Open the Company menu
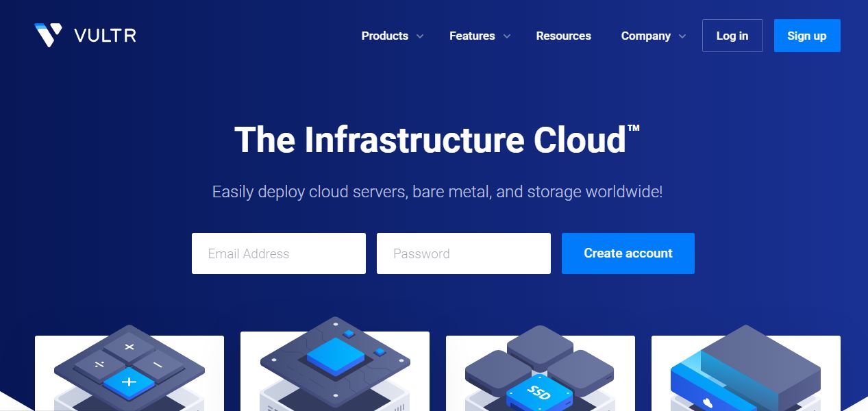 (x=645, y=36)
